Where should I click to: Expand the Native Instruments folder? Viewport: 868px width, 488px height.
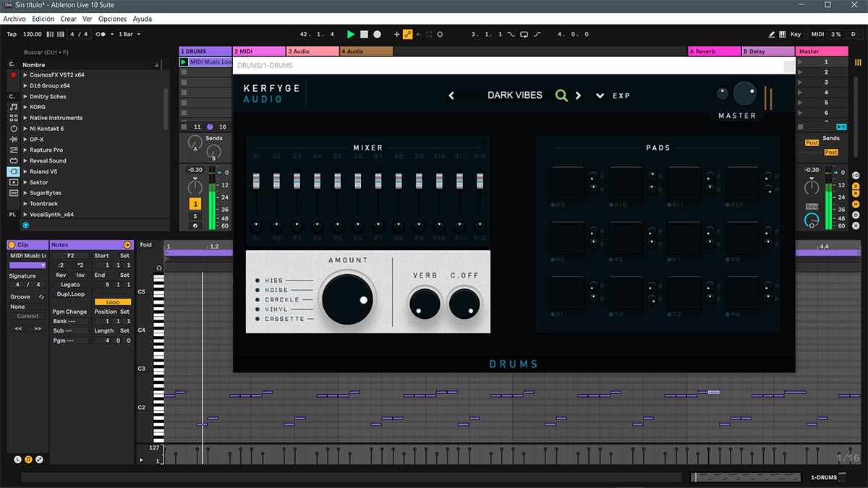[25, 118]
